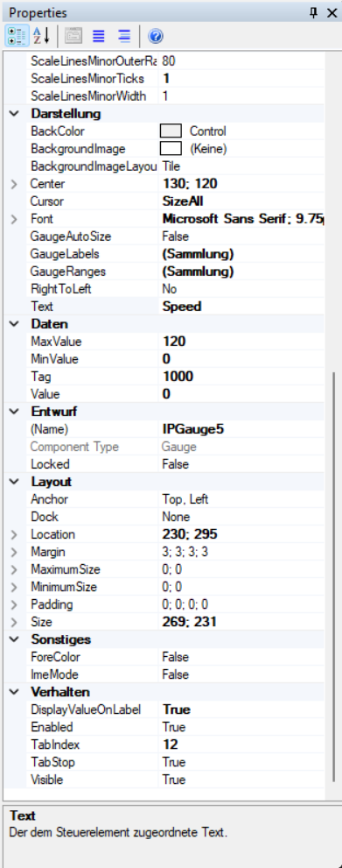Open the blue help question mark
This screenshot has width=342, height=868.
click(156, 37)
